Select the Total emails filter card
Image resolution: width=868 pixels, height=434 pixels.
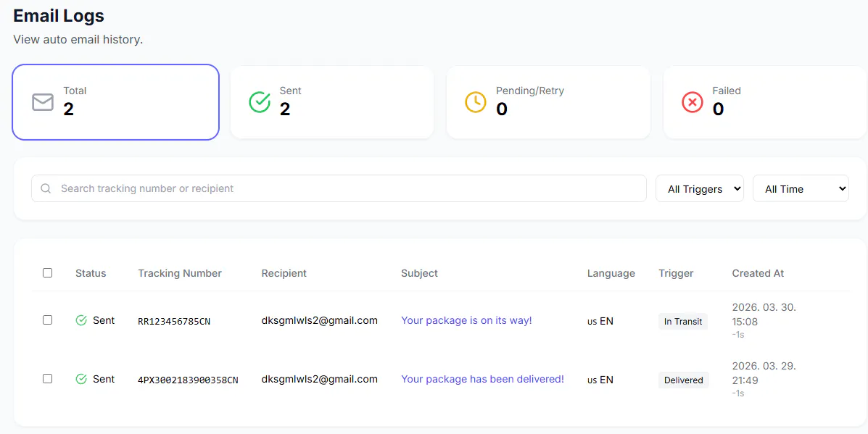click(x=116, y=102)
